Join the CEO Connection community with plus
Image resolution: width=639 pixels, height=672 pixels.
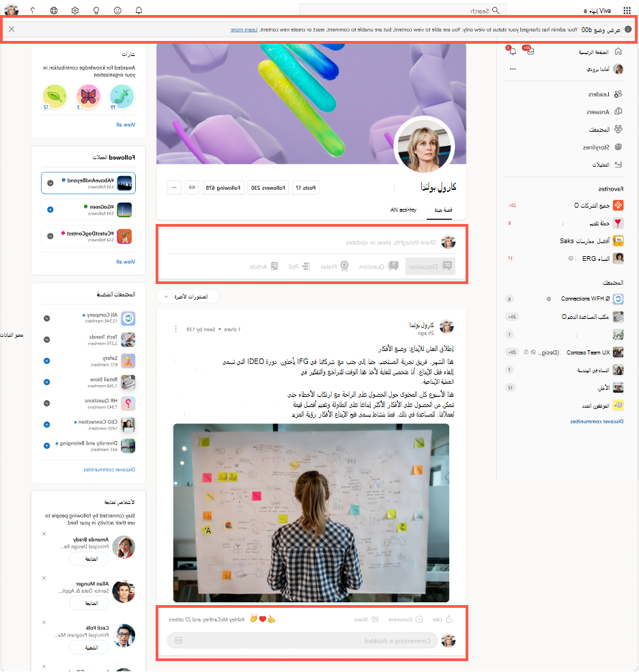(47, 424)
